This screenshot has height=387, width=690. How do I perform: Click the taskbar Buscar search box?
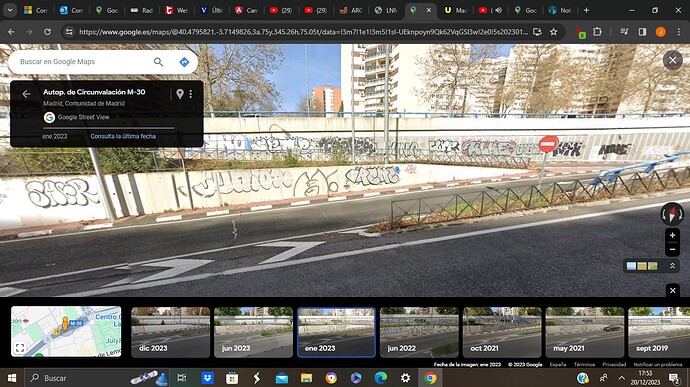coord(97,378)
